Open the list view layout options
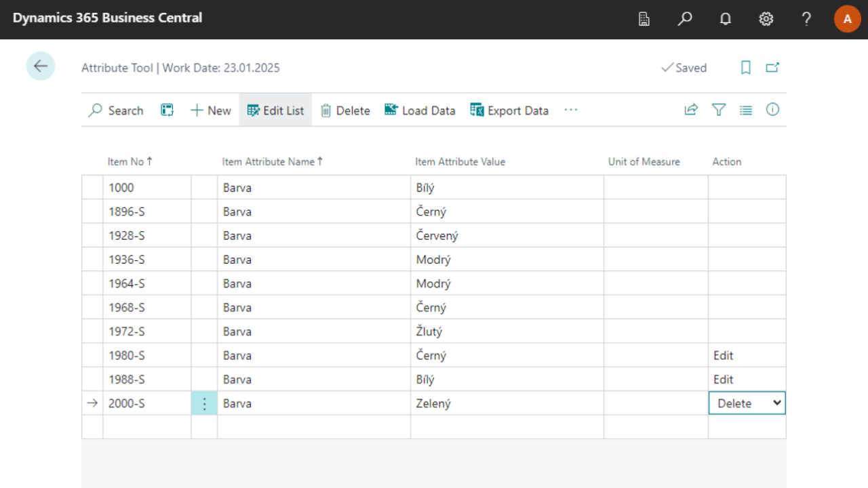This screenshot has height=488, width=868. pyautogui.click(x=746, y=110)
